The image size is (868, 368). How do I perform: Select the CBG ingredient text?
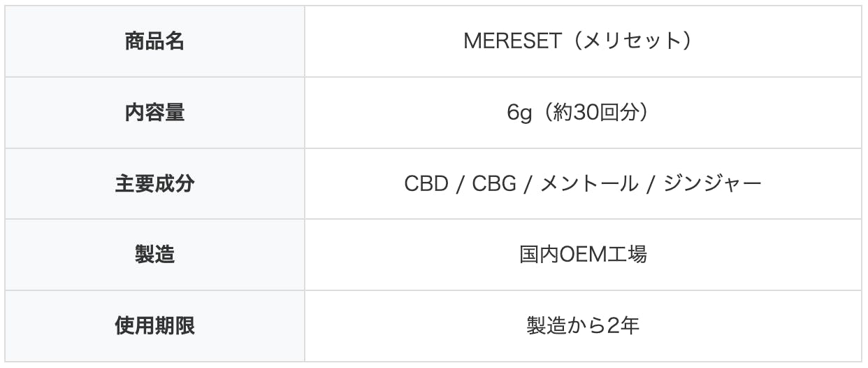point(494,184)
